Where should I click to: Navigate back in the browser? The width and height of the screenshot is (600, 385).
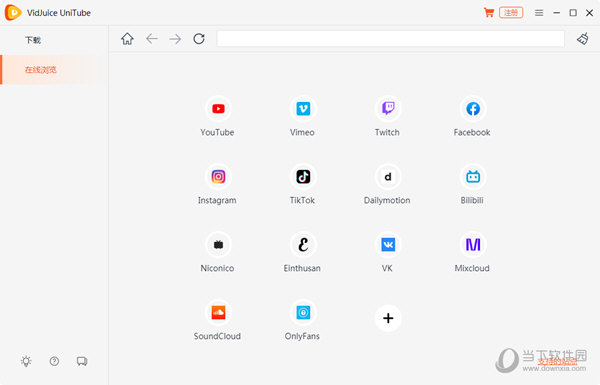click(x=152, y=39)
